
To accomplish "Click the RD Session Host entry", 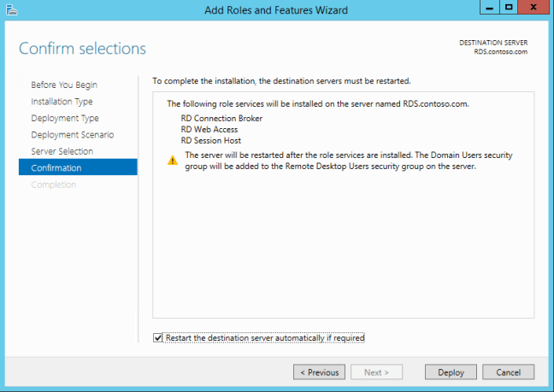I will [211, 140].
